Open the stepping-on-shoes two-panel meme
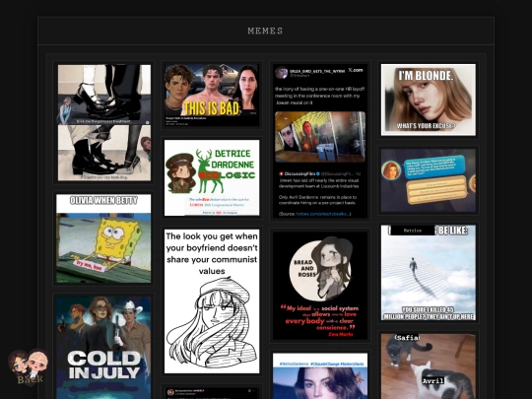Viewport: 532px width, 399px height. [x=104, y=122]
